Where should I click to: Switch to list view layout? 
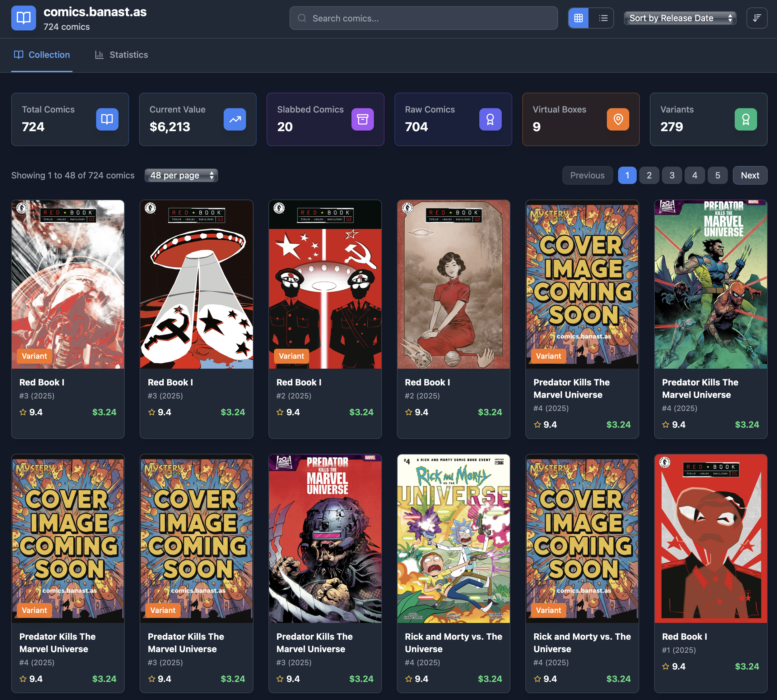(x=603, y=18)
